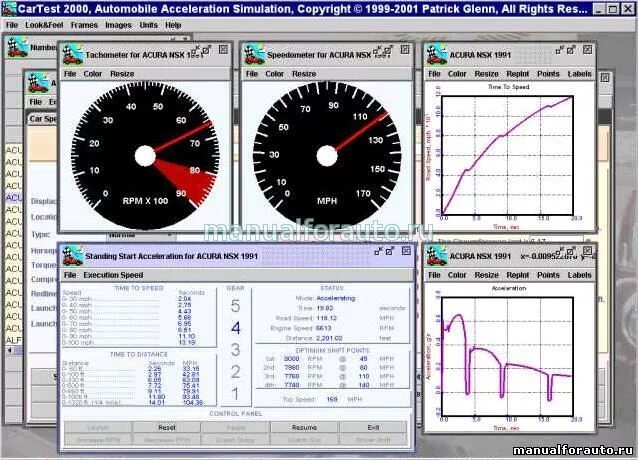Open File menu in the Acceleration graph window
This screenshot has width=638, height=460.
click(x=434, y=275)
